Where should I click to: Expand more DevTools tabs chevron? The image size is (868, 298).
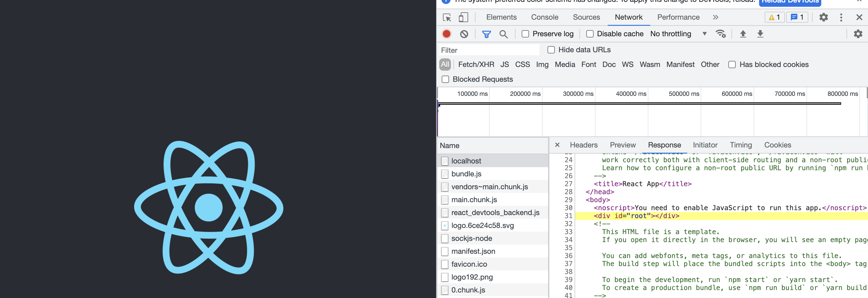(715, 18)
